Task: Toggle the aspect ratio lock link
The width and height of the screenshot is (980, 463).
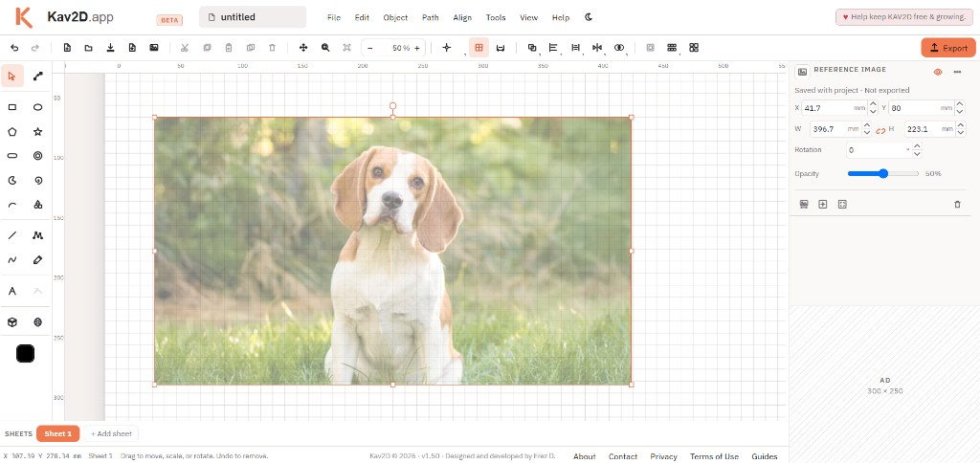Action: click(880, 130)
